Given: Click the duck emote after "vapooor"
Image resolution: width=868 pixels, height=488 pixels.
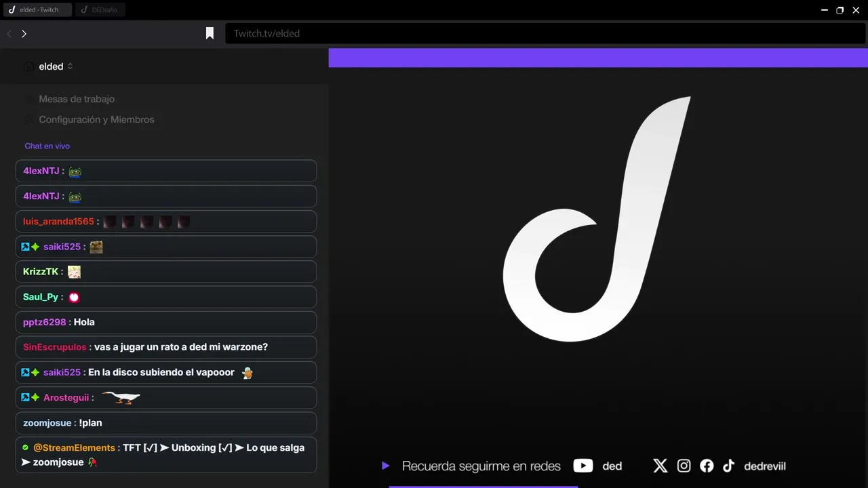Looking at the screenshot, I should (x=248, y=372).
